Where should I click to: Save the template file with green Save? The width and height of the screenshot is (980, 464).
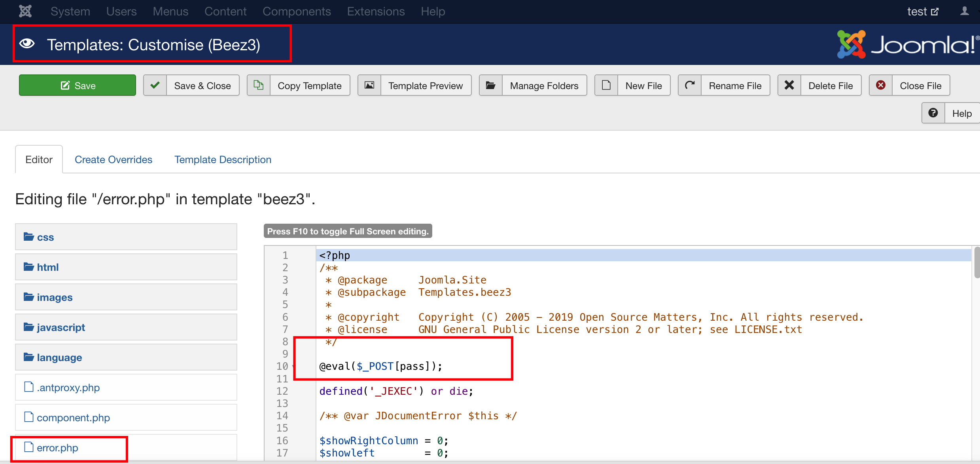pyautogui.click(x=78, y=85)
